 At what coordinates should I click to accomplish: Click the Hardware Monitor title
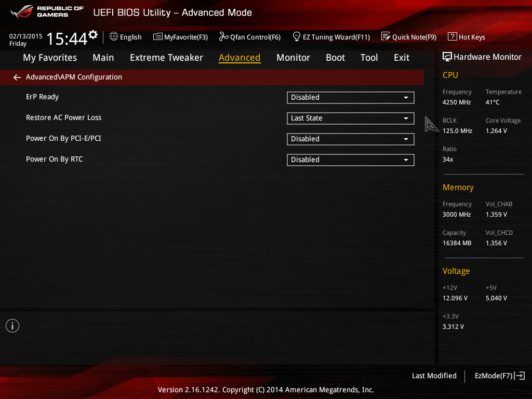tap(487, 57)
